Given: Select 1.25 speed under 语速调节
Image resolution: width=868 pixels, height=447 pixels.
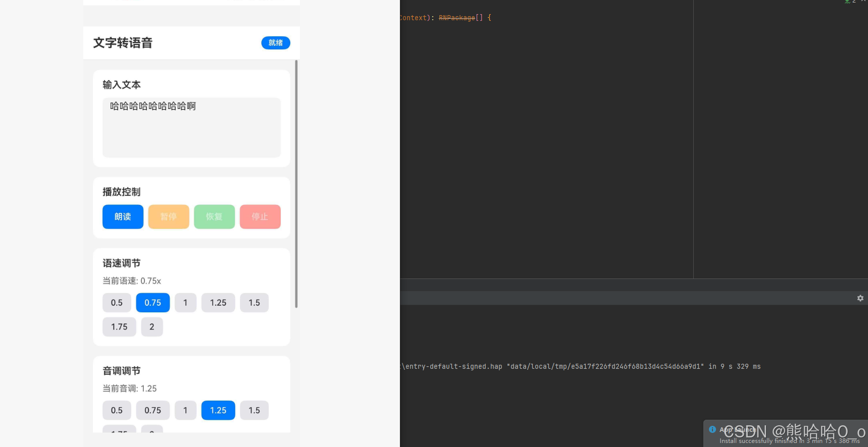Looking at the screenshot, I should [x=218, y=303].
